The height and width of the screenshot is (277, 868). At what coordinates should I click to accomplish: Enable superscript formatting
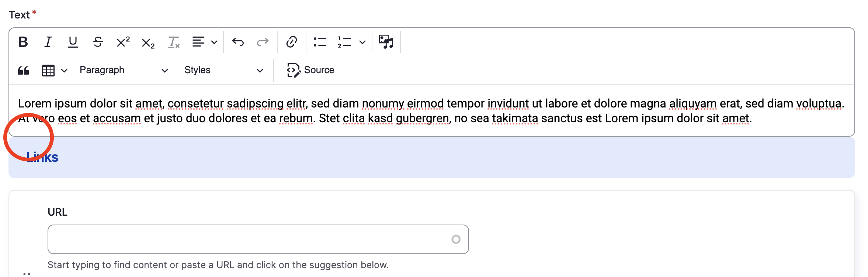coord(122,42)
